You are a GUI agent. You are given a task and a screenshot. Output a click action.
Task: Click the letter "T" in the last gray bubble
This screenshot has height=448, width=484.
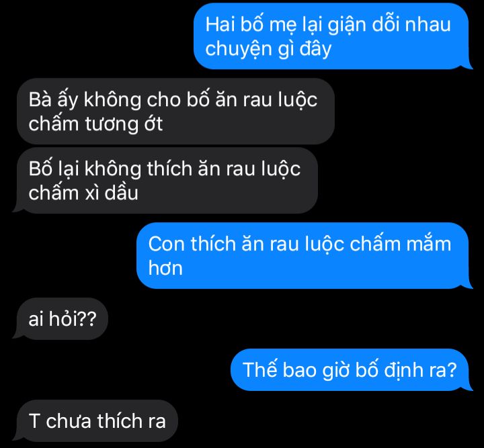click(x=34, y=421)
